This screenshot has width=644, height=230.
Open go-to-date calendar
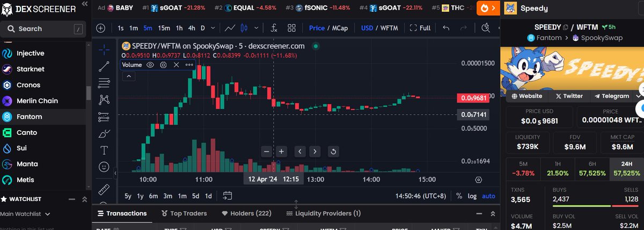[227, 196]
